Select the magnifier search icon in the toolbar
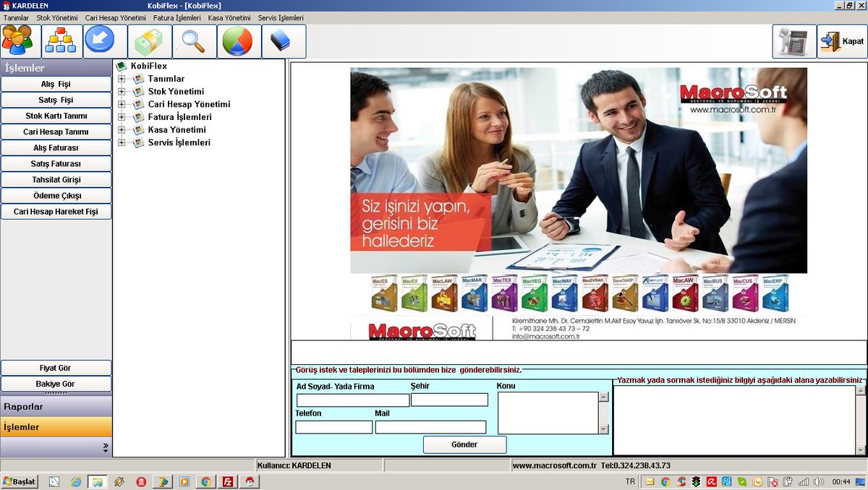This screenshot has width=868, height=490. [194, 41]
